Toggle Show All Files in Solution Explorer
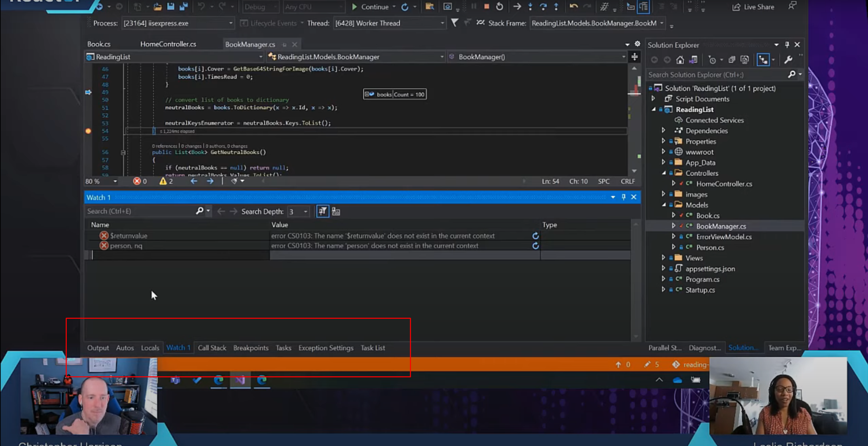Image resolution: width=868 pixels, height=446 pixels. (745, 60)
